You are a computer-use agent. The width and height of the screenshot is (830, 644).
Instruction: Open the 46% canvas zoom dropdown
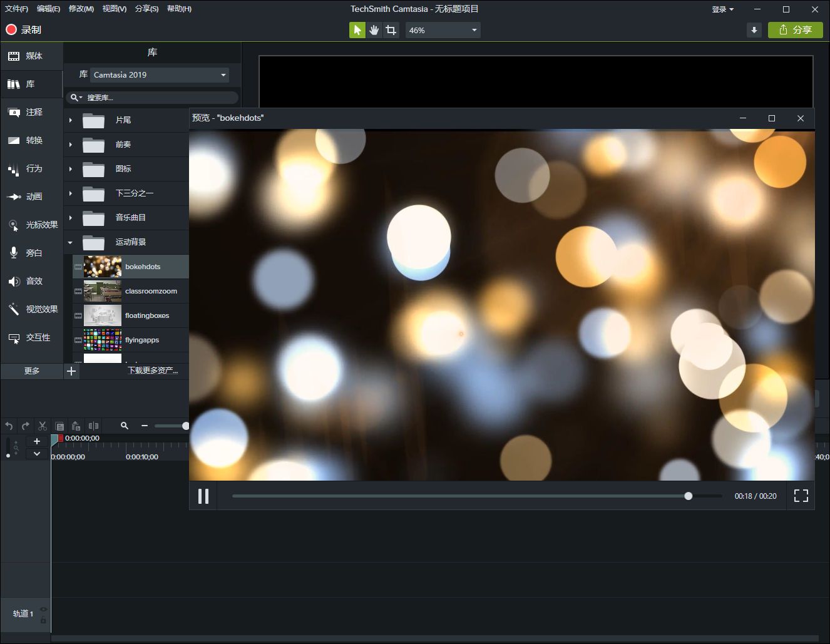pyautogui.click(x=443, y=30)
